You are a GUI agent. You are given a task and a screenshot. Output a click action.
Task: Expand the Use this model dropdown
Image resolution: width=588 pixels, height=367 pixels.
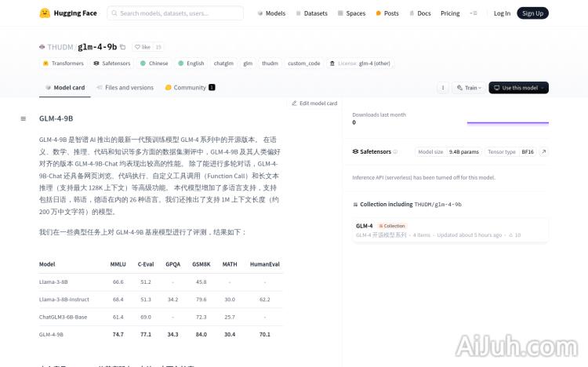point(518,88)
